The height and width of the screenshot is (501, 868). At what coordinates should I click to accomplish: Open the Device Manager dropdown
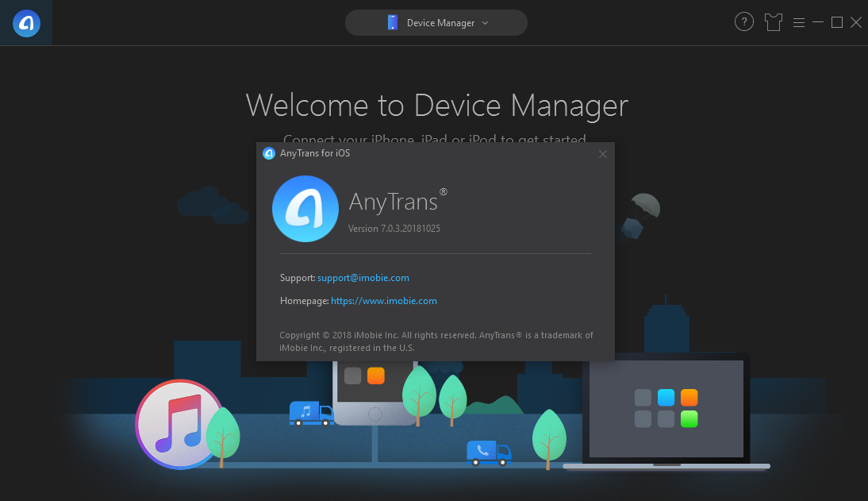pos(436,23)
